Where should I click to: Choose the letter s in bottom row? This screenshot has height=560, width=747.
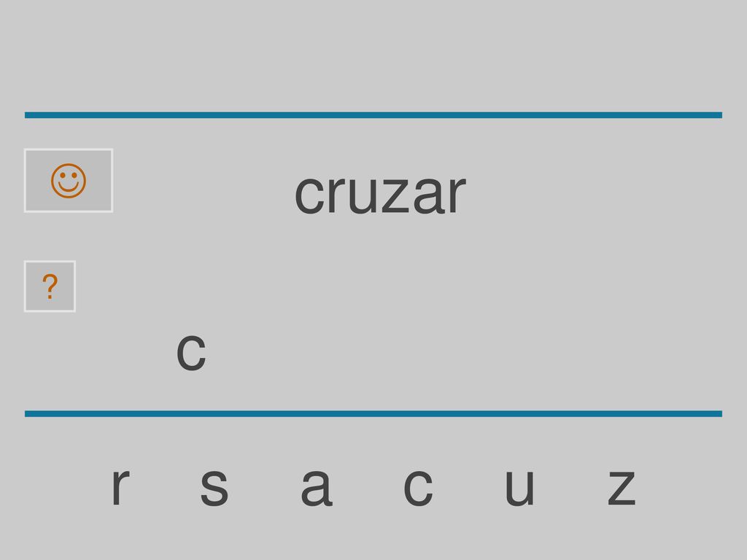(214, 486)
